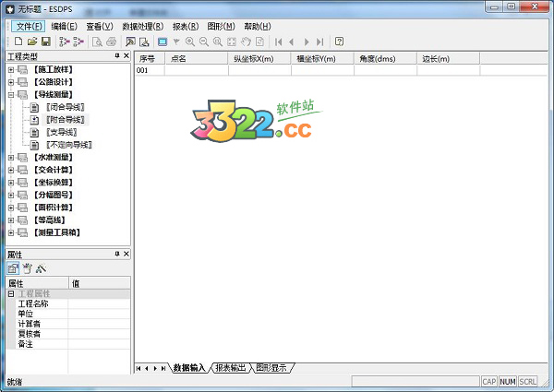Go to next record toolbar arrow

click(307, 42)
